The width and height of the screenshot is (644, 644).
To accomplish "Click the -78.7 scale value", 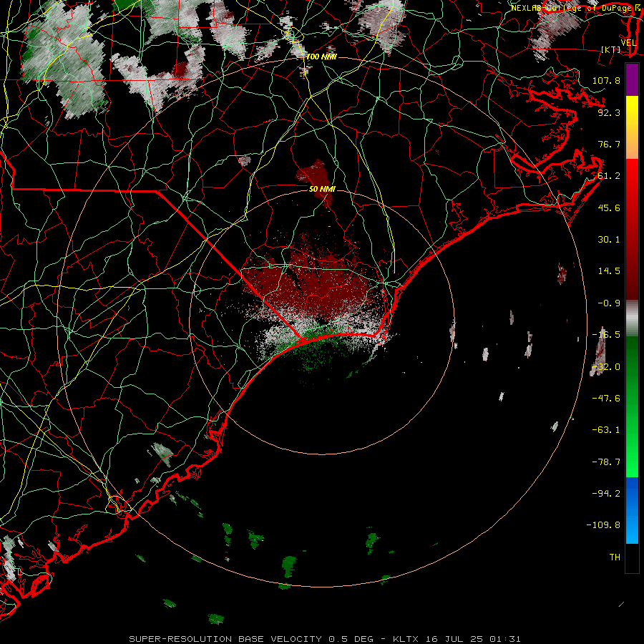I will [x=606, y=462].
